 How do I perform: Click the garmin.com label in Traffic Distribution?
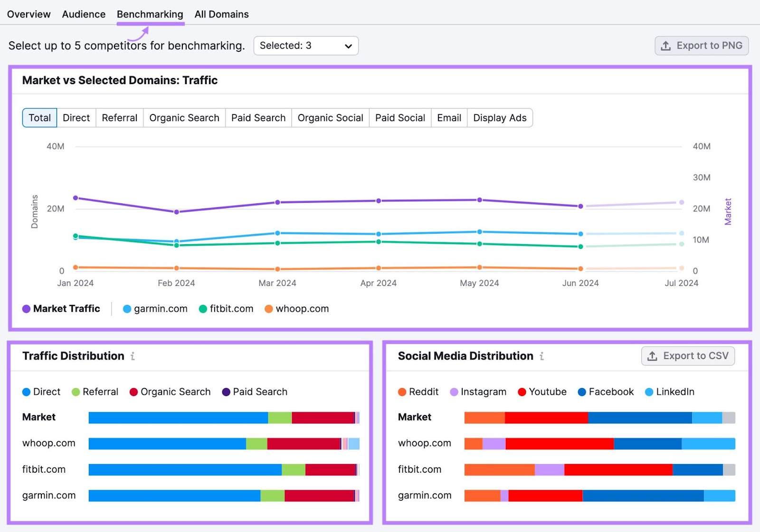tap(49, 495)
